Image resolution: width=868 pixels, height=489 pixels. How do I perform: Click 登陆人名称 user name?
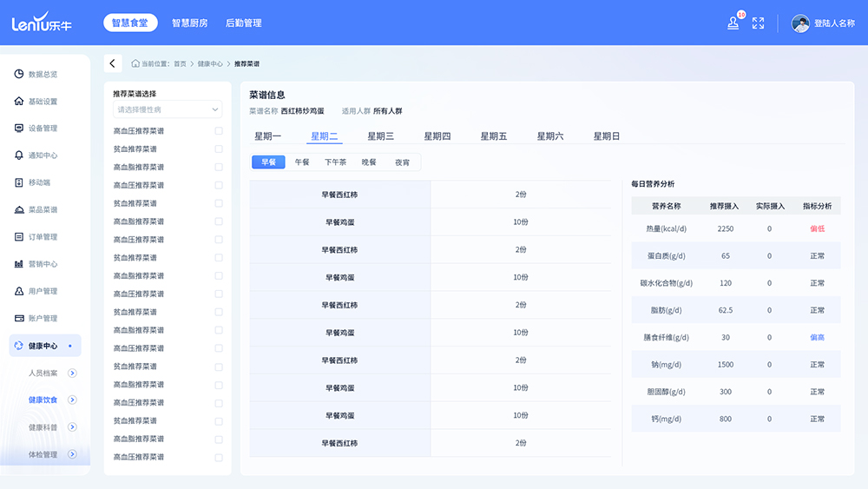[x=834, y=23]
